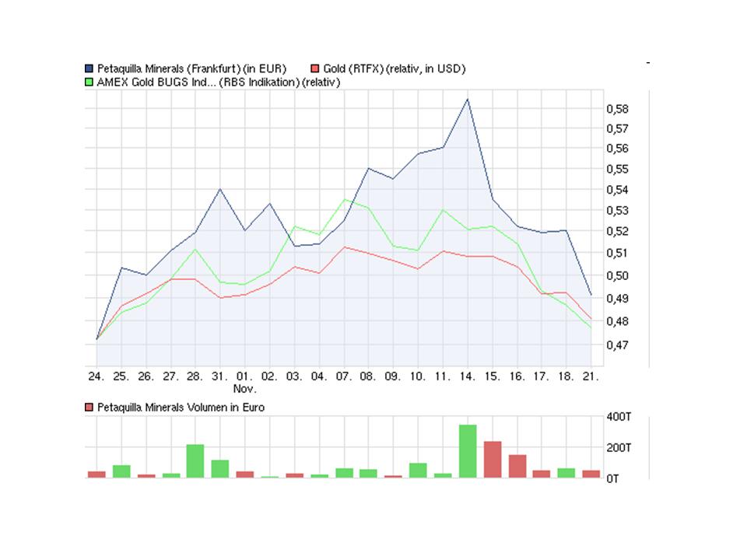
Task: Click the tallest green volume bar
Action: [468, 451]
